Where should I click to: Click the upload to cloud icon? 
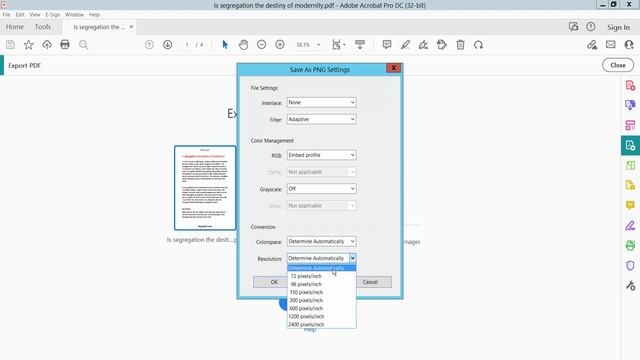point(47,44)
